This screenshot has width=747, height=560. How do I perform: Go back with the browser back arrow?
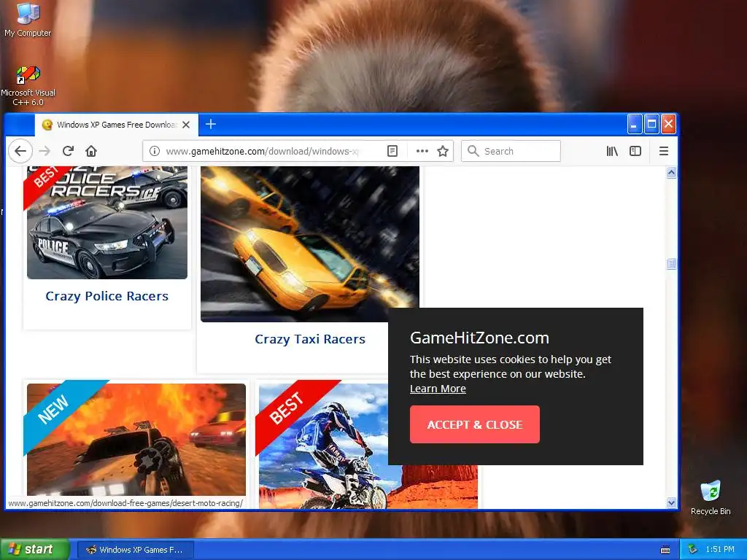20,151
